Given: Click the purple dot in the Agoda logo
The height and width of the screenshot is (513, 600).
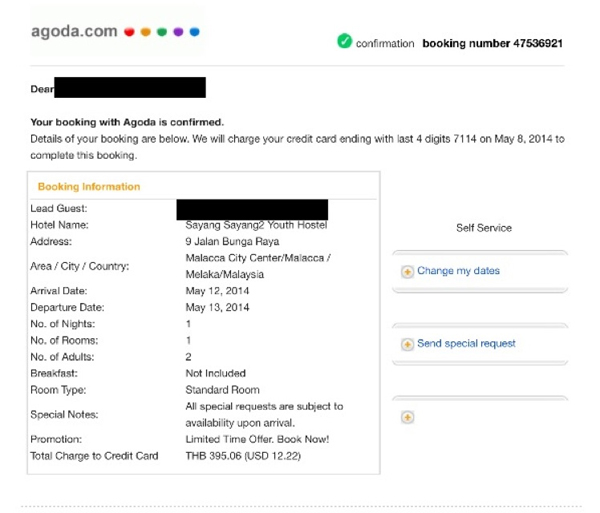Looking at the screenshot, I should pyautogui.click(x=178, y=32).
